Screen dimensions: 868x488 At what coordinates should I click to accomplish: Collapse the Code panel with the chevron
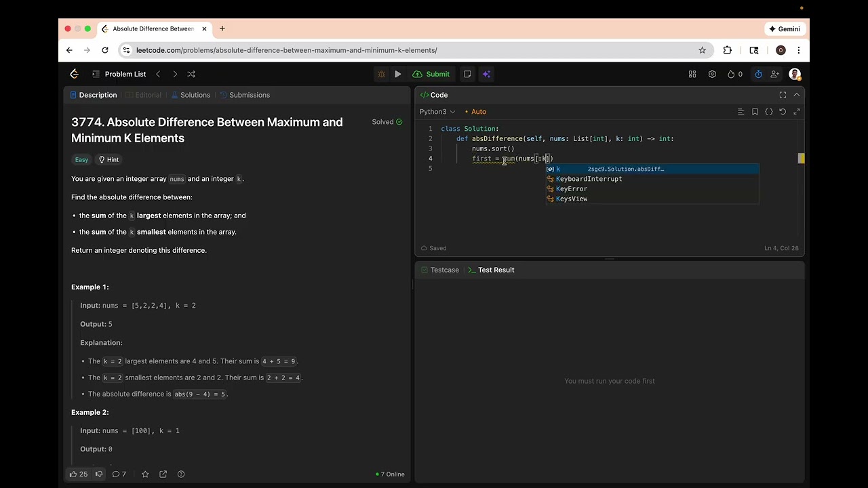(797, 95)
